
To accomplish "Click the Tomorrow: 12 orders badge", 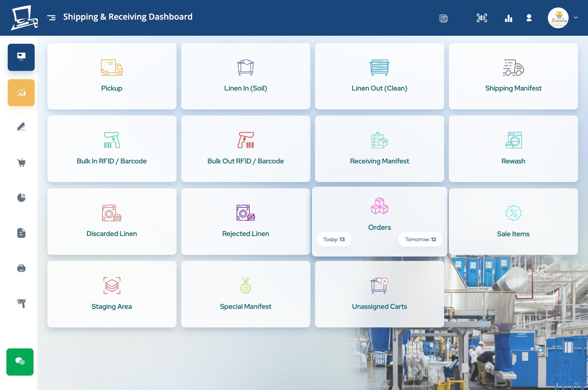I will [x=420, y=239].
